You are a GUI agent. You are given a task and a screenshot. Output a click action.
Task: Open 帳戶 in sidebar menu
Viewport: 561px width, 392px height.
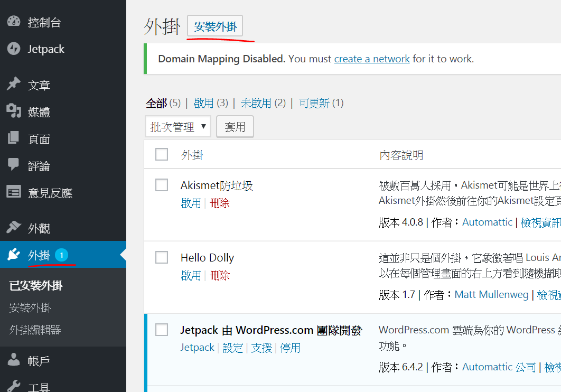(39, 361)
